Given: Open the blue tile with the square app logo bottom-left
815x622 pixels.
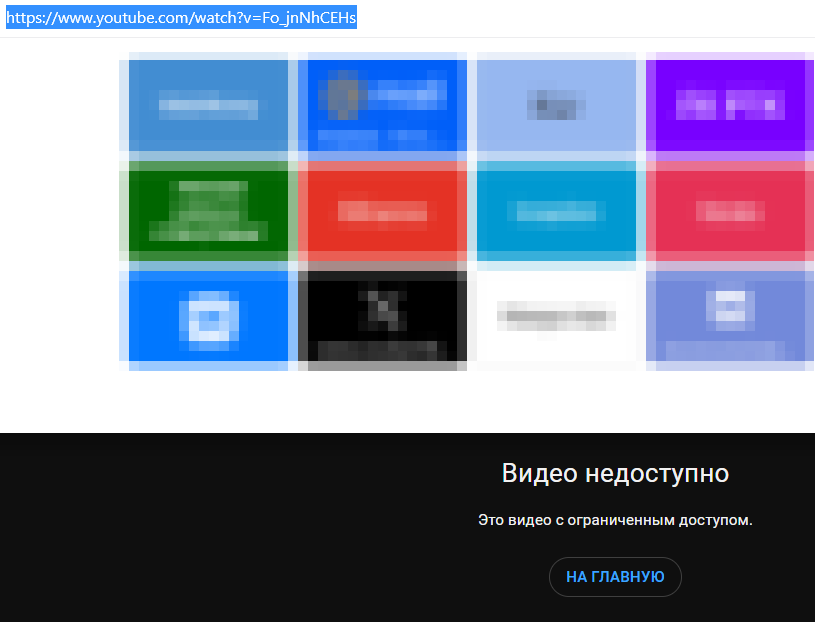Looking at the screenshot, I should coord(207,319).
